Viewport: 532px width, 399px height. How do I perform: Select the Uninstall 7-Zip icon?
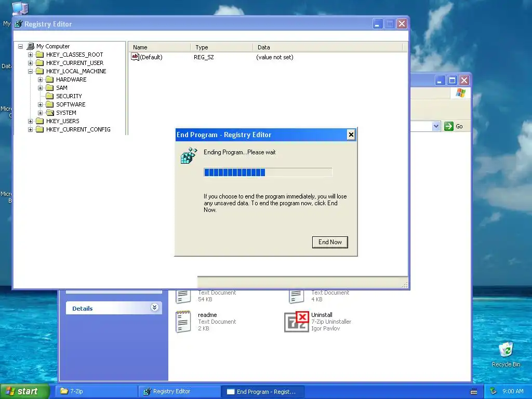pos(297,322)
